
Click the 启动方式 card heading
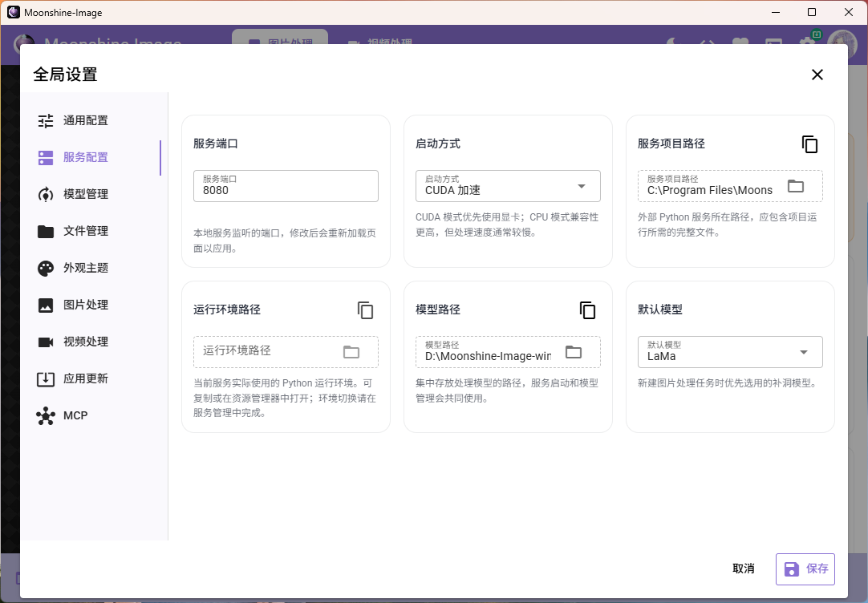438,144
